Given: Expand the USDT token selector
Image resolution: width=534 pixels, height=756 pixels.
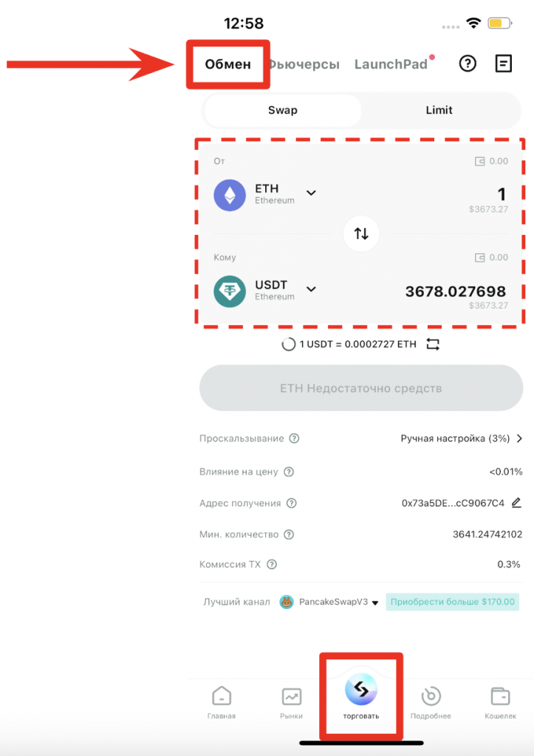Looking at the screenshot, I should (311, 289).
